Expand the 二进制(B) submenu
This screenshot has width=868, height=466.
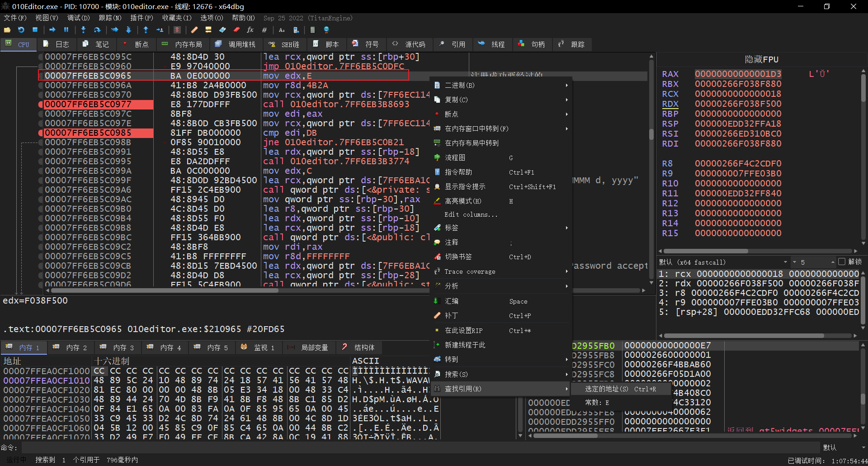coord(460,86)
